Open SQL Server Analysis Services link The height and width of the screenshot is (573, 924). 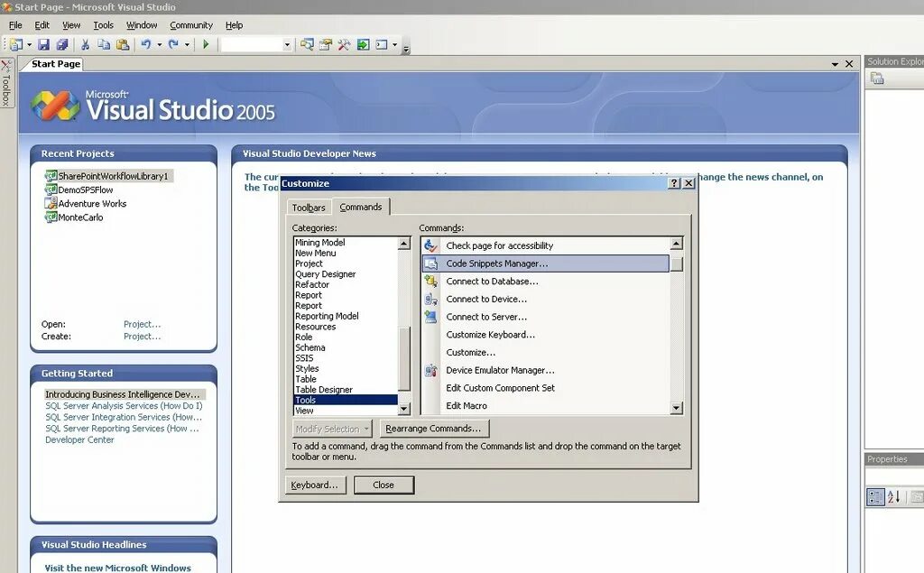click(x=124, y=405)
